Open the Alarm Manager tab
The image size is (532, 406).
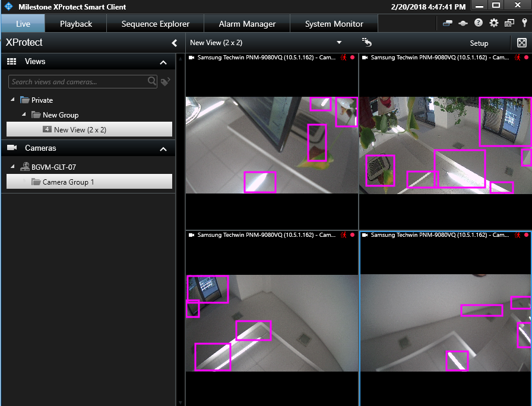(247, 24)
